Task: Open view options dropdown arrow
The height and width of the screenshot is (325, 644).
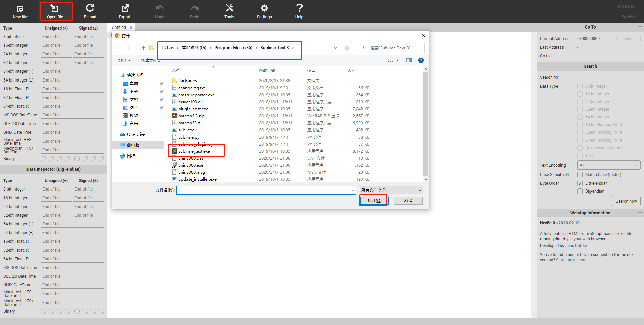Action: coord(398,60)
